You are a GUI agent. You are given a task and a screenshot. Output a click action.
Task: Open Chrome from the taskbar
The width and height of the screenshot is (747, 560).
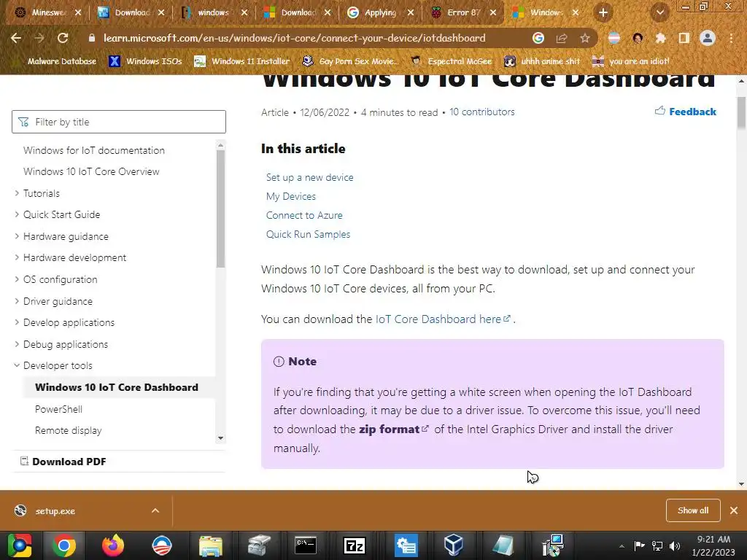[64, 545]
